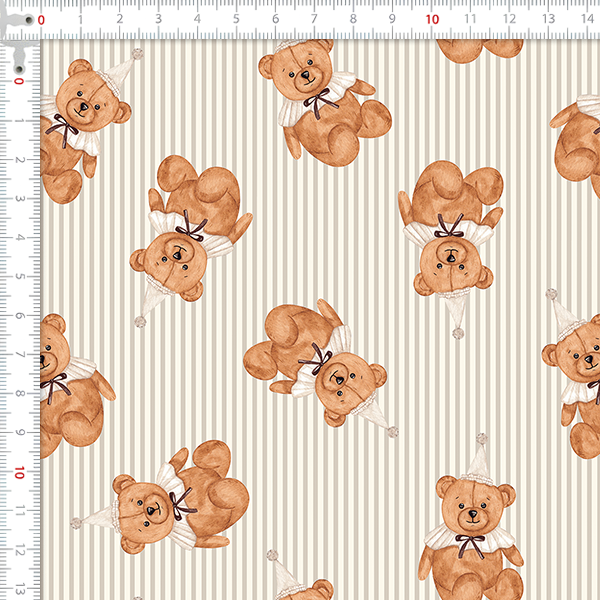Click the red 0 on the vertical ruler
This screenshot has width=600, height=600.
(19, 81)
